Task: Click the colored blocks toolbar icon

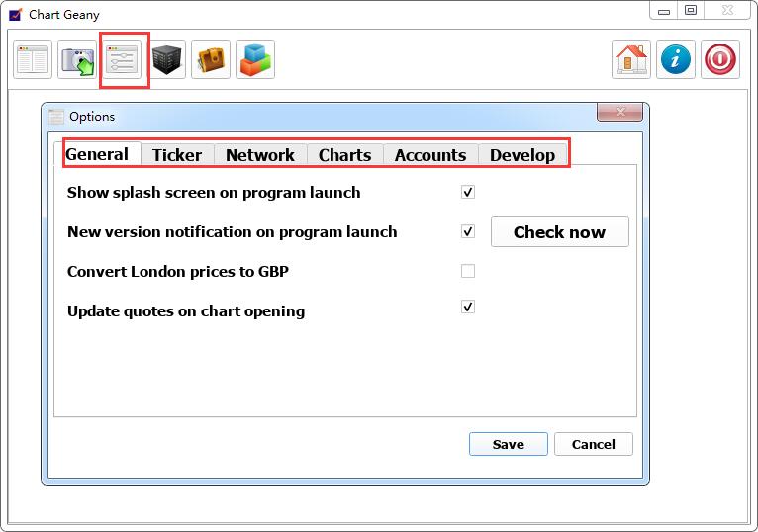Action: pyautogui.click(x=255, y=59)
